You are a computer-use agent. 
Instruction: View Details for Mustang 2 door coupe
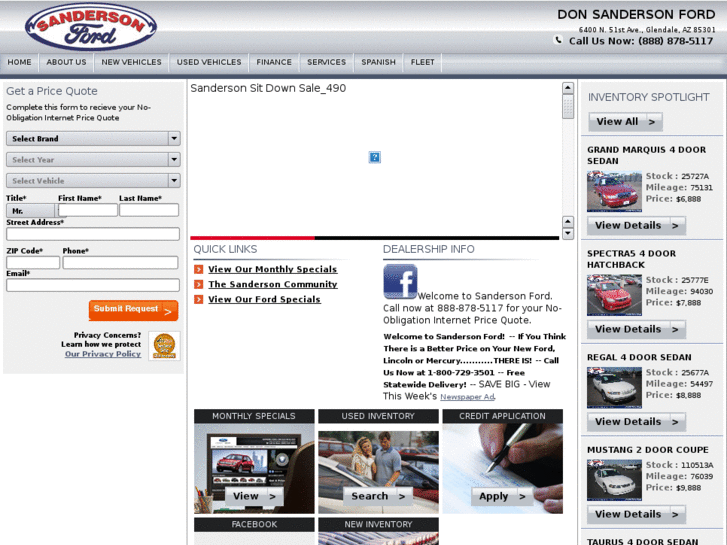coord(636,514)
